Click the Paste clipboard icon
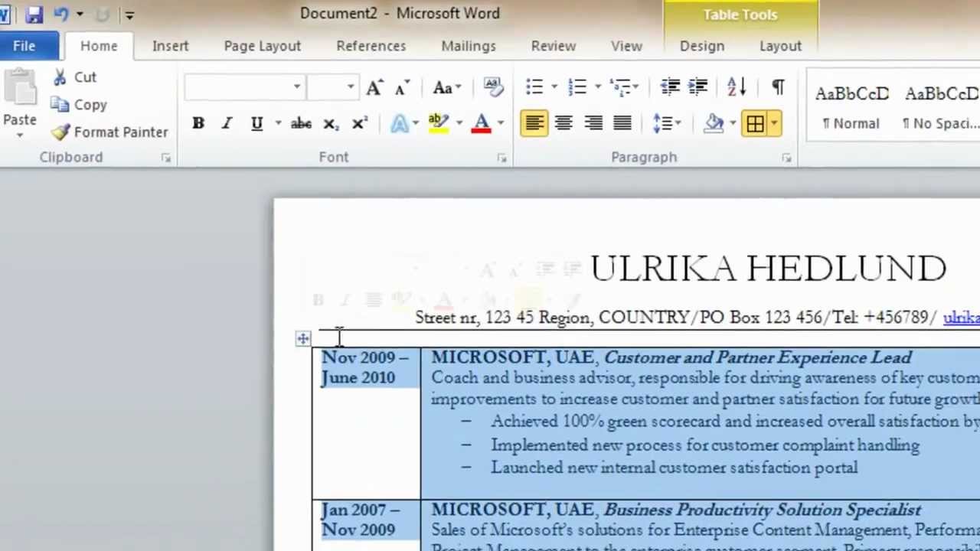 click(20, 88)
